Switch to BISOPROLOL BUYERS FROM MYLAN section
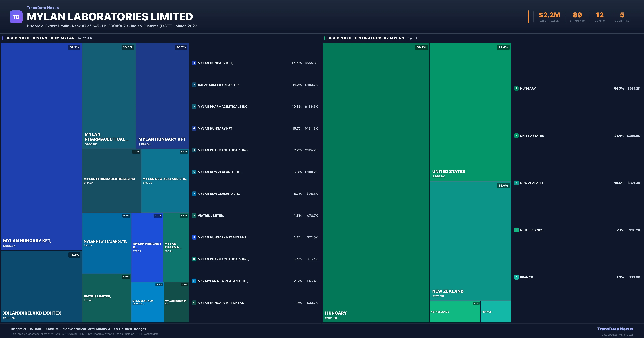 pyautogui.click(x=40, y=38)
